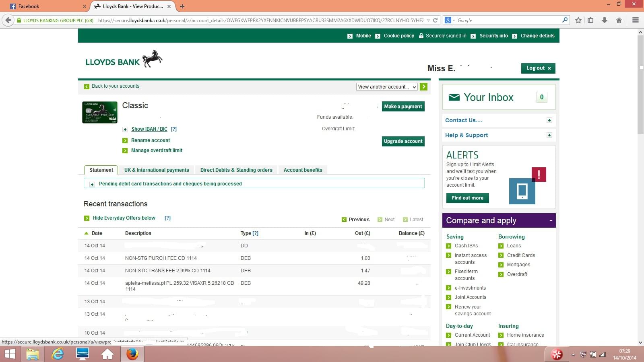Image resolution: width=644 pixels, height=362 pixels.
Task: Open the bookmarks list icon
Action: click(590, 20)
